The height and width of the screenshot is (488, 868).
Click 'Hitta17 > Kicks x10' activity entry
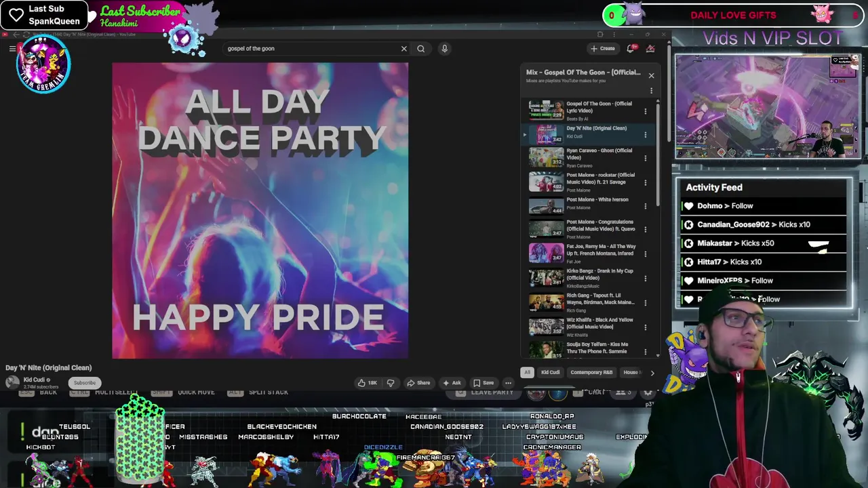click(764, 262)
